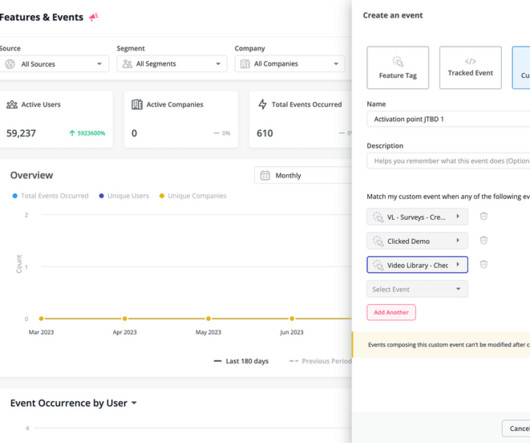
Task: Click the Create an event panel title
Action: (393, 15)
